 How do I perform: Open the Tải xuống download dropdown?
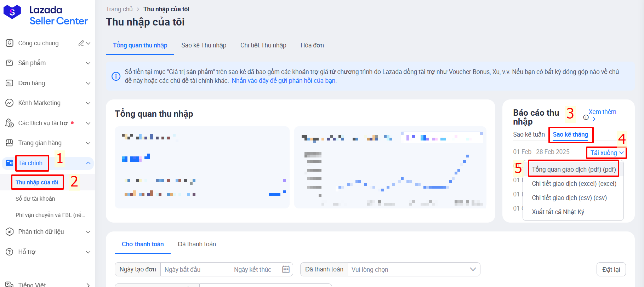point(607,153)
